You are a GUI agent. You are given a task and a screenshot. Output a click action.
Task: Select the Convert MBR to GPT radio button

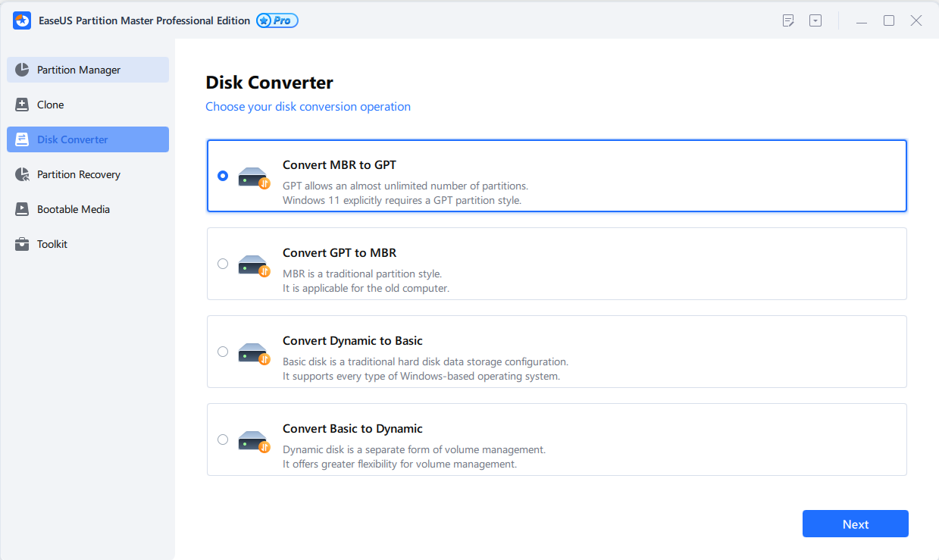point(222,176)
